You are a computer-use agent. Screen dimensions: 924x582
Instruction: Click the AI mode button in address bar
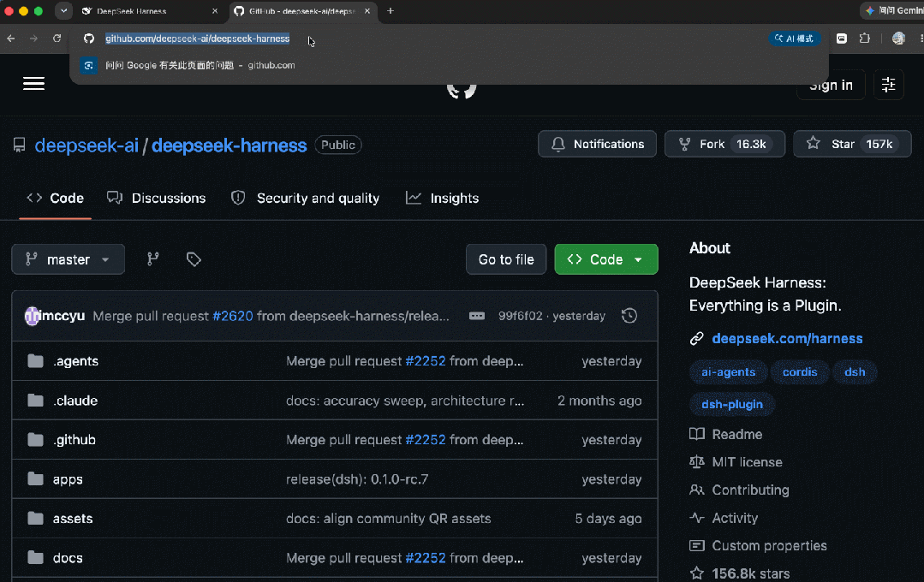click(x=795, y=39)
